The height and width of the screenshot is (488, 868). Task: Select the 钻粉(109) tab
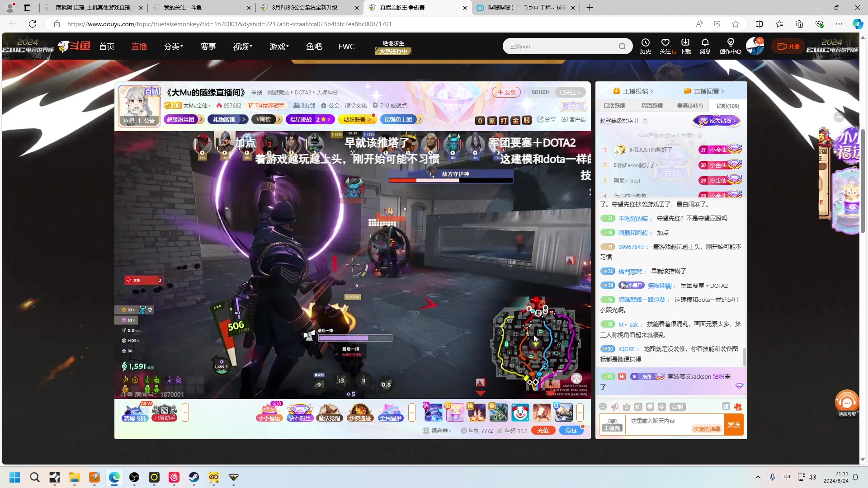(728, 106)
